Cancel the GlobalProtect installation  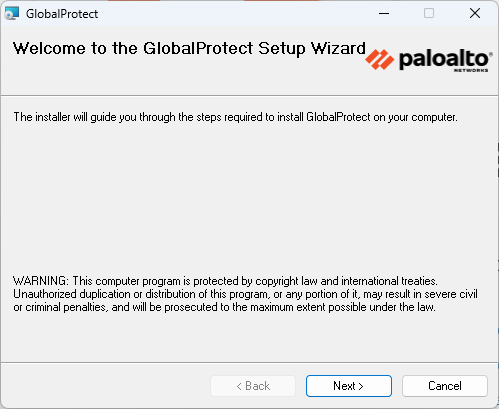click(445, 386)
